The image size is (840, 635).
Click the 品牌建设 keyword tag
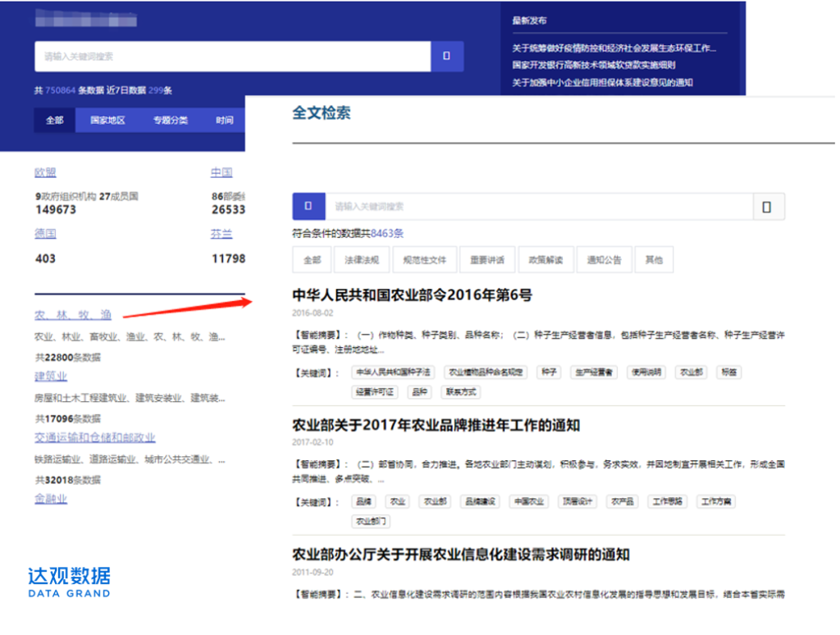point(479,501)
